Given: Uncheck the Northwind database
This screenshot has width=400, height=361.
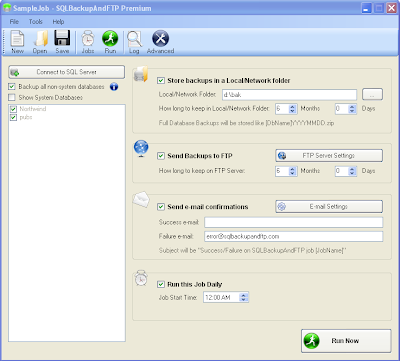Looking at the screenshot, I should pos(13,109).
